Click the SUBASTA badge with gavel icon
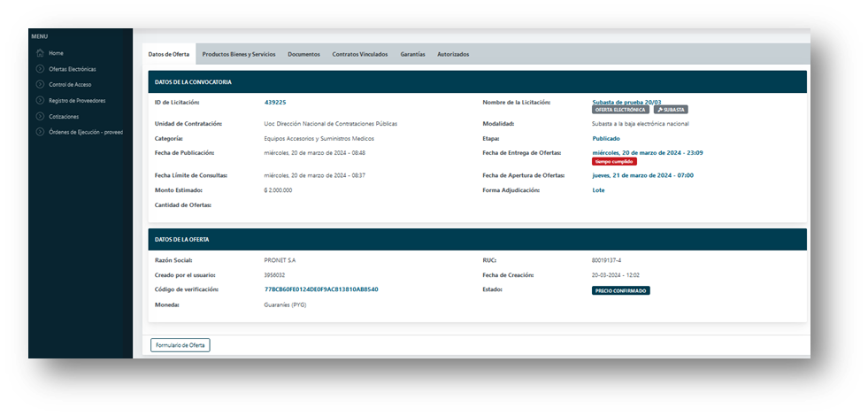Image resolution: width=868 pixels, height=416 pixels. pyautogui.click(x=671, y=110)
